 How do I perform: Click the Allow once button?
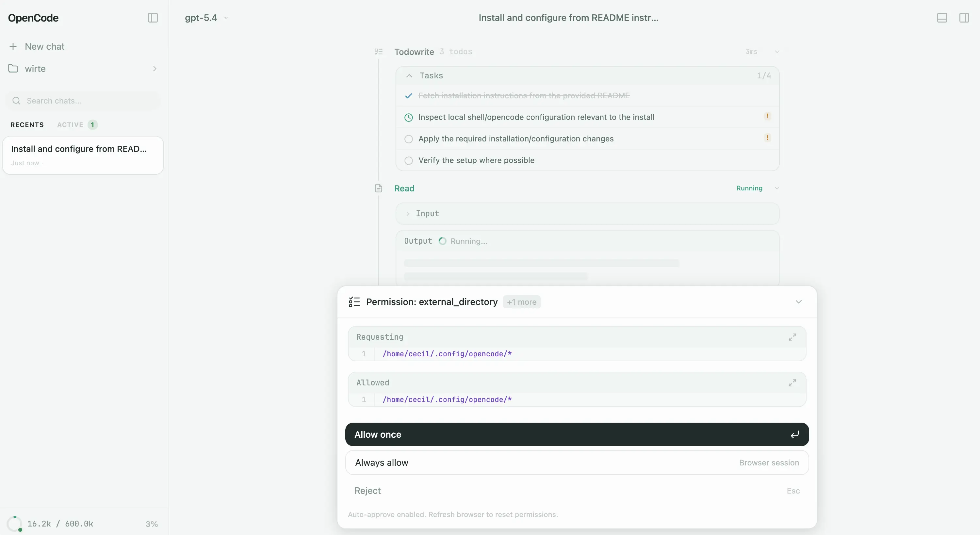pos(576,434)
